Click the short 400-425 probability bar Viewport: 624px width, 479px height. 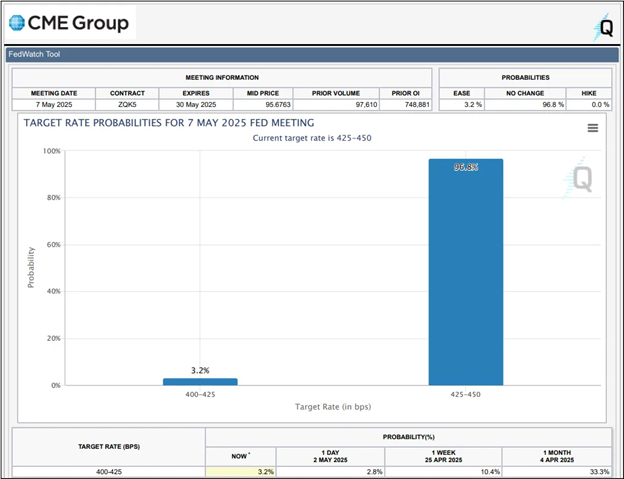pyautogui.click(x=200, y=381)
